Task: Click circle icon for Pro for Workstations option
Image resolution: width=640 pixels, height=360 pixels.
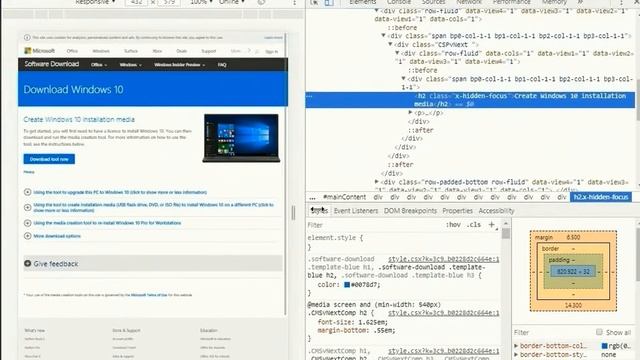Action: (28, 223)
